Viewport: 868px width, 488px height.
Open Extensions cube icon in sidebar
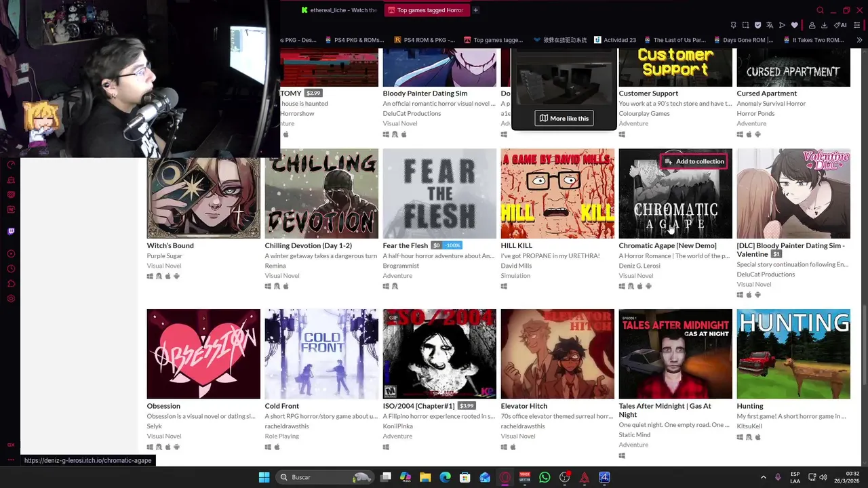point(11,283)
